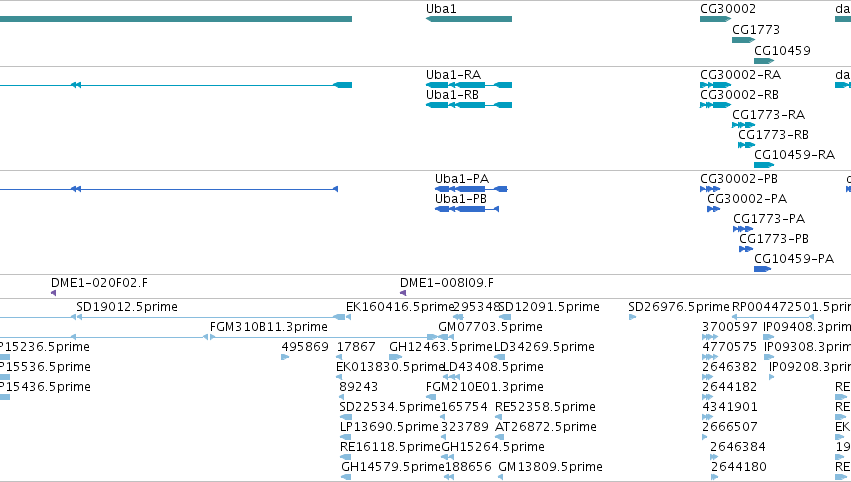Select EST LD43408.5prime
Viewport: 851px width, 482px height.
click(493, 367)
